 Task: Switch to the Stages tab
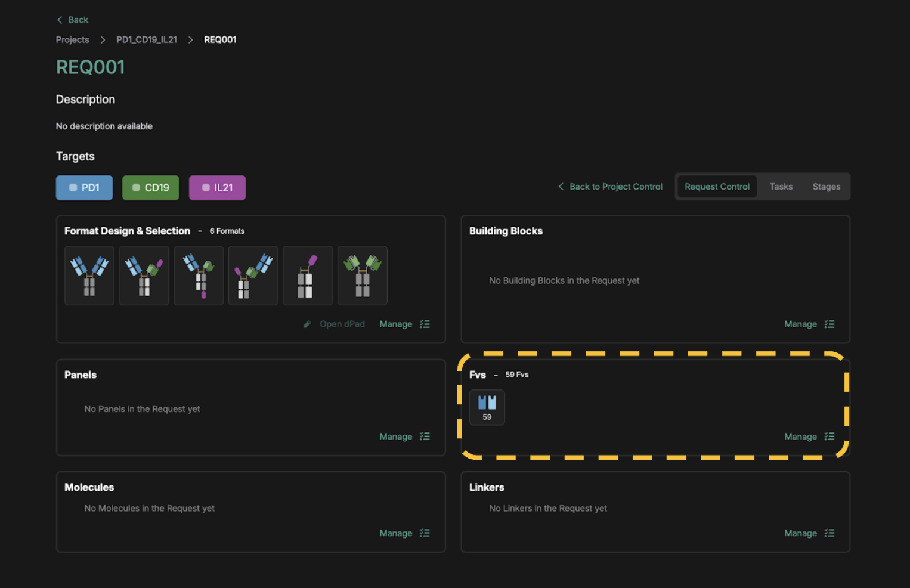point(826,187)
